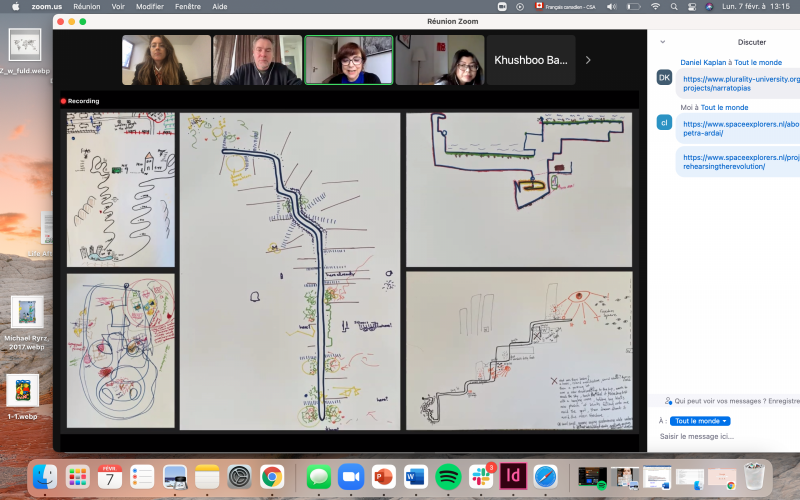The image size is (800, 500).
Task: Launch Safari from the Dock
Action: [x=545, y=477]
